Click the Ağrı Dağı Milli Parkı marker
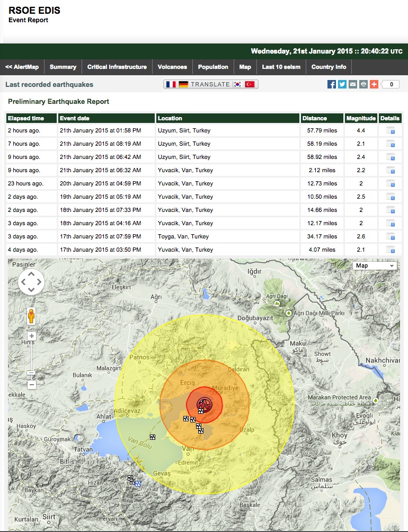408x532 pixels. [289, 313]
